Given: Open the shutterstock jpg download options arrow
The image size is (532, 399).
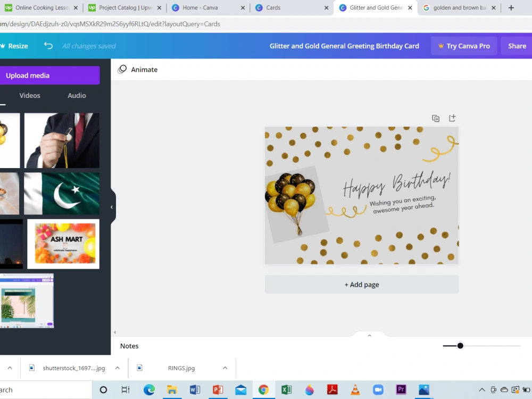Looking at the screenshot, I should [x=118, y=368].
